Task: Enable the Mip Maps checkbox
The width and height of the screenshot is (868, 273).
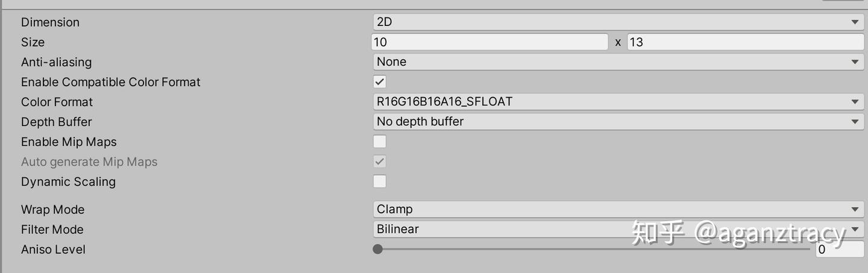Action: pos(380,142)
